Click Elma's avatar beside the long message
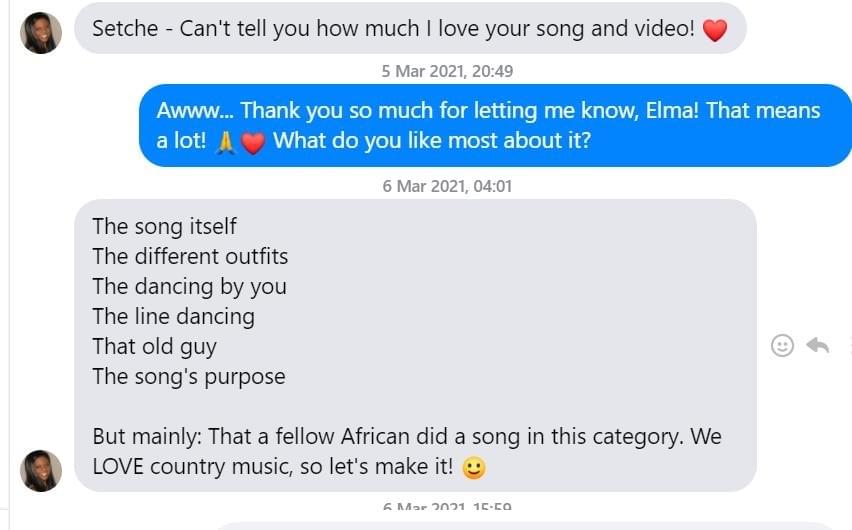 (x=41, y=470)
